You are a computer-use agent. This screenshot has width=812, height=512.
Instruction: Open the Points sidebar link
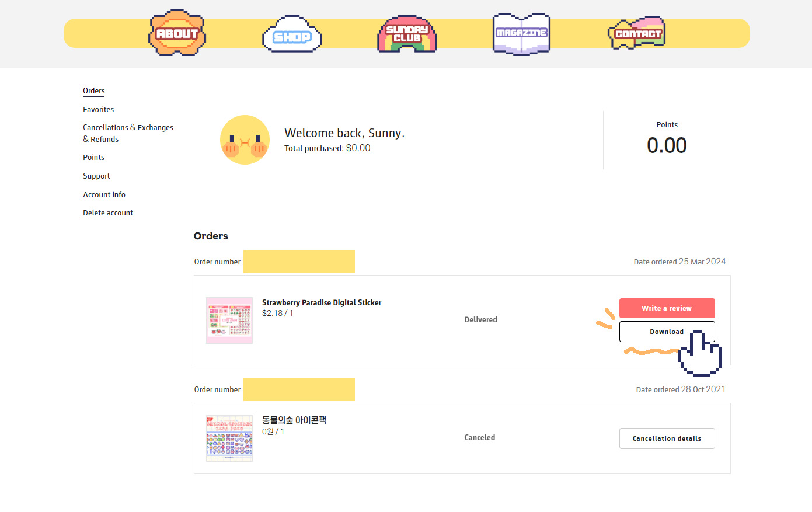(93, 158)
